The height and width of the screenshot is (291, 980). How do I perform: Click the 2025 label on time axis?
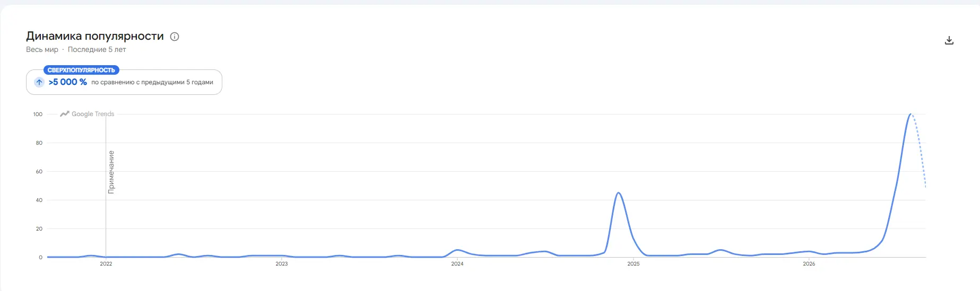click(x=634, y=263)
